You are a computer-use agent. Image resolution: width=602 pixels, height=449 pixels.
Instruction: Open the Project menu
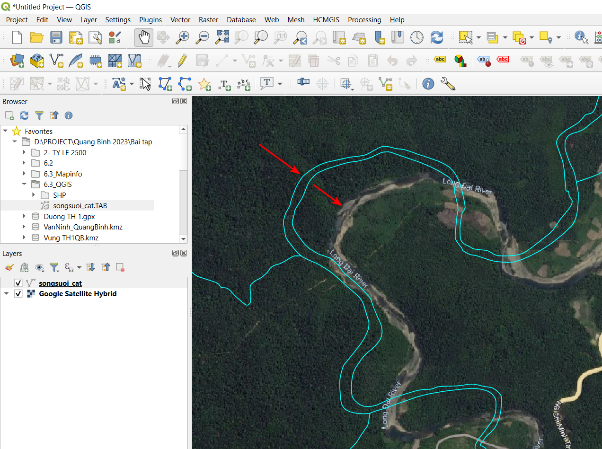pyautogui.click(x=17, y=20)
